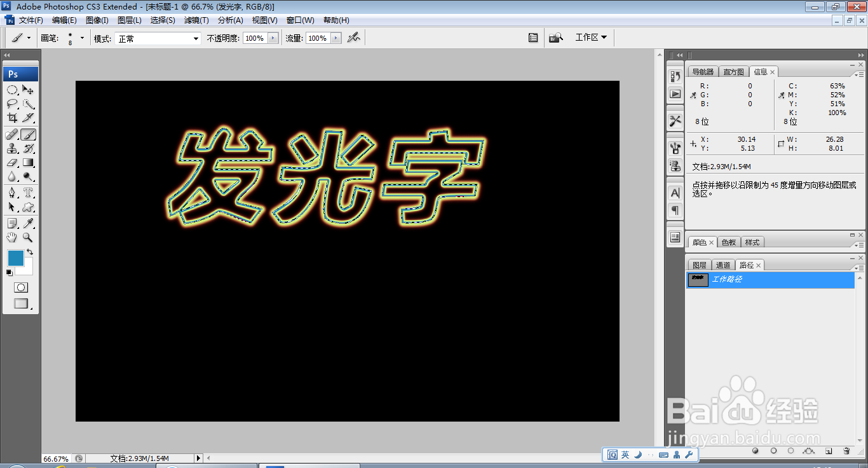Open the flow slider arrow
Image resolution: width=868 pixels, height=468 pixels.
[x=336, y=38]
